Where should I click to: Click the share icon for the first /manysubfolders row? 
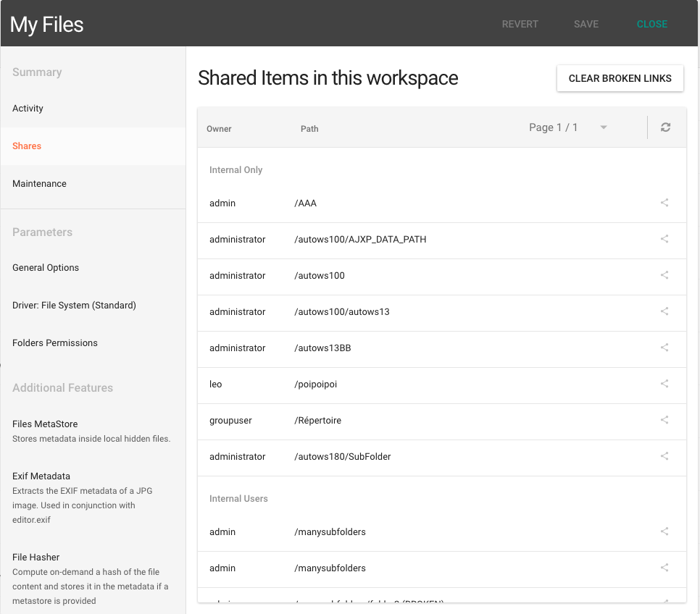pos(664,531)
